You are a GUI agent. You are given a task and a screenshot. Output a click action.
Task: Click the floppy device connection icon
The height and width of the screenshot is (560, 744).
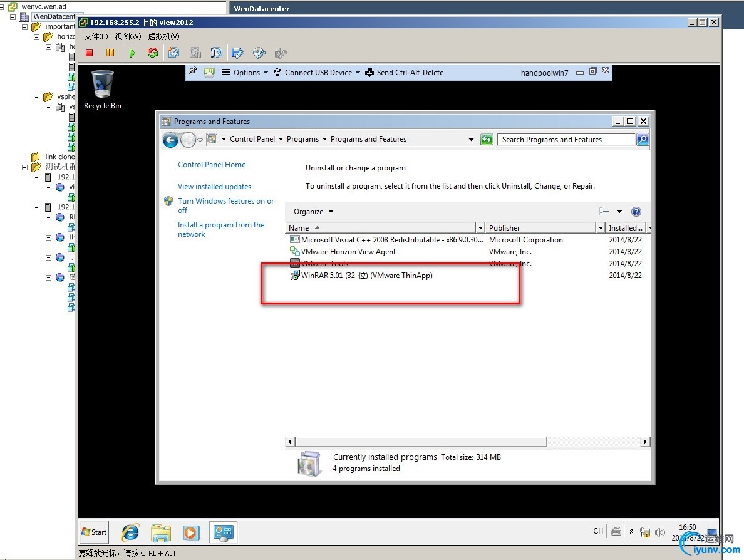click(x=238, y=53)
